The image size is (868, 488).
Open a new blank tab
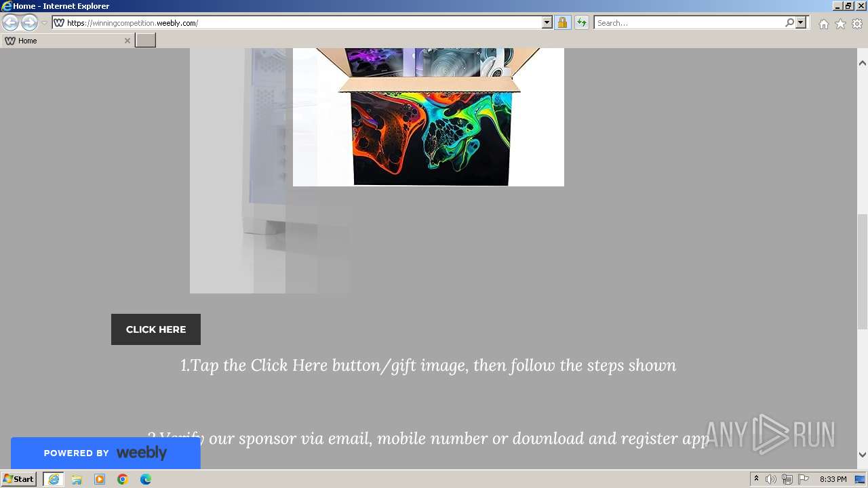pyautogui.click(x=145, y=41)
